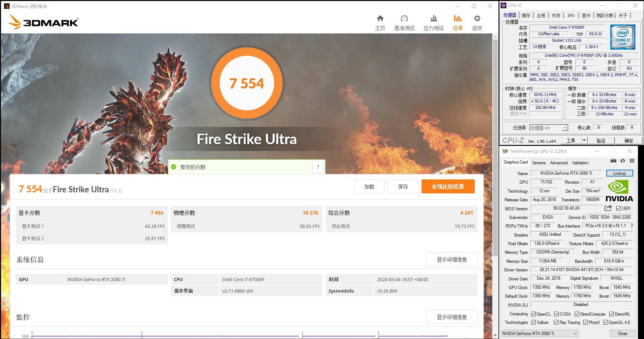Toggle the CUDA checkbox
Image resolution: width=644 pixels, height=339 pixels.
pos(557,314)
